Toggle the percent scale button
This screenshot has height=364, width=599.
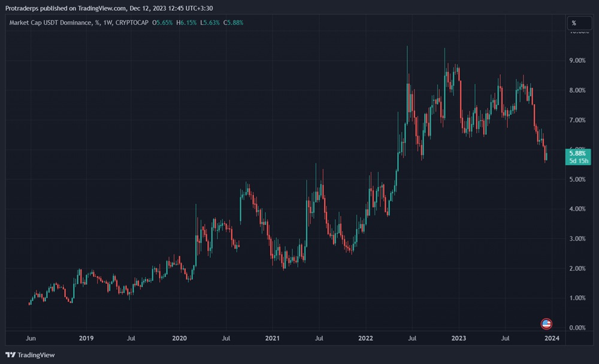[x=574, y=23]
